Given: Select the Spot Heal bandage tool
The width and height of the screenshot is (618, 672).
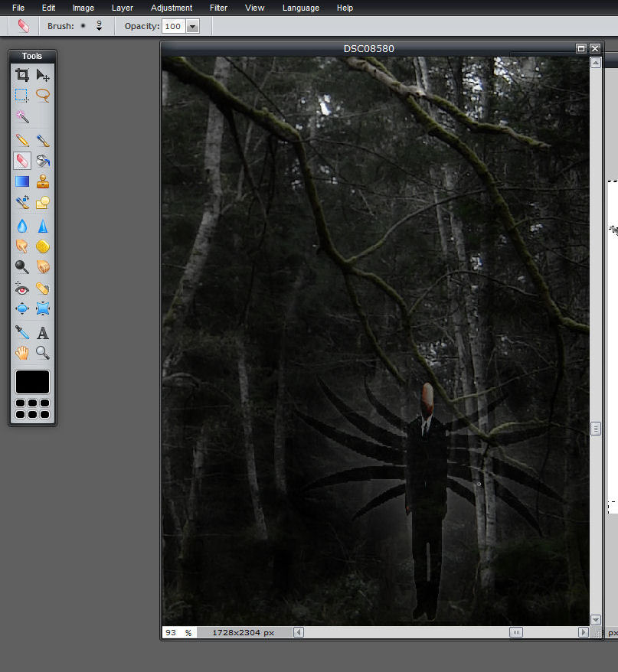Looking at the screenshot, I should coord(42,289).
